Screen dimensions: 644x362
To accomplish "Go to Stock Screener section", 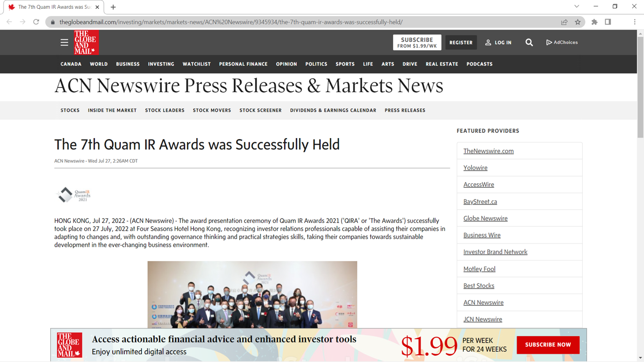I will (x=260, y=110).
